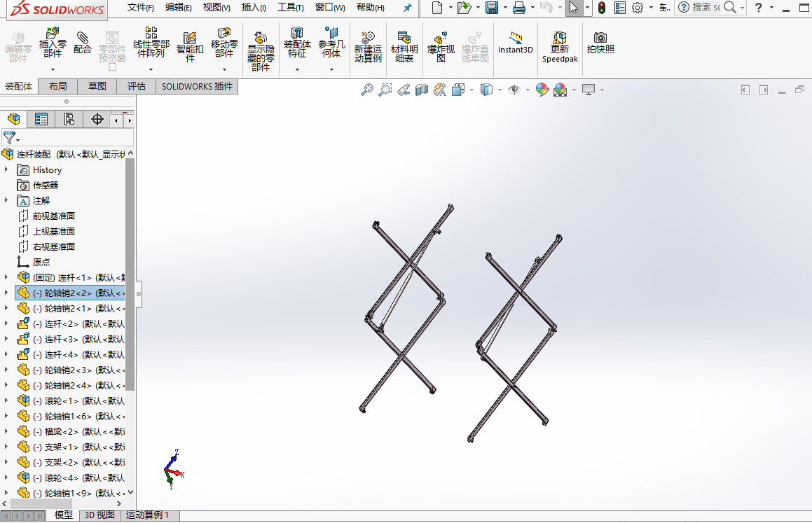Click Section View icon
This screenshot has width=812, height=523.
coord(422,90)
